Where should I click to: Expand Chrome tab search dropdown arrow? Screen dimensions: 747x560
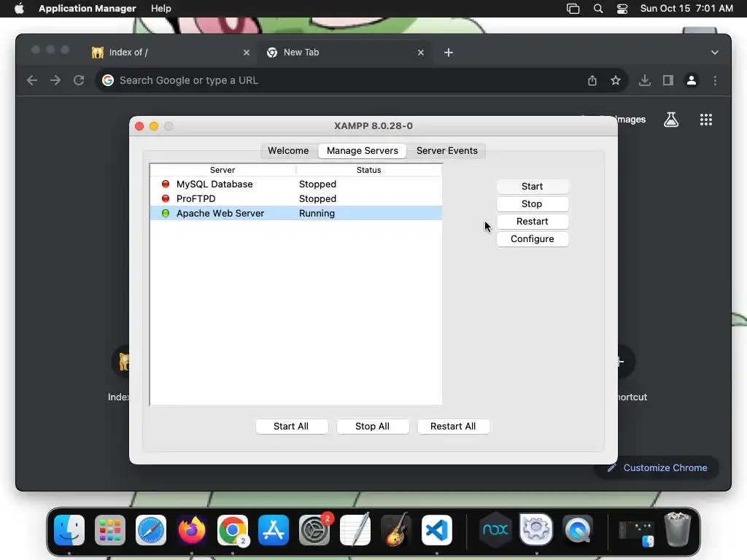coord(715,52)
